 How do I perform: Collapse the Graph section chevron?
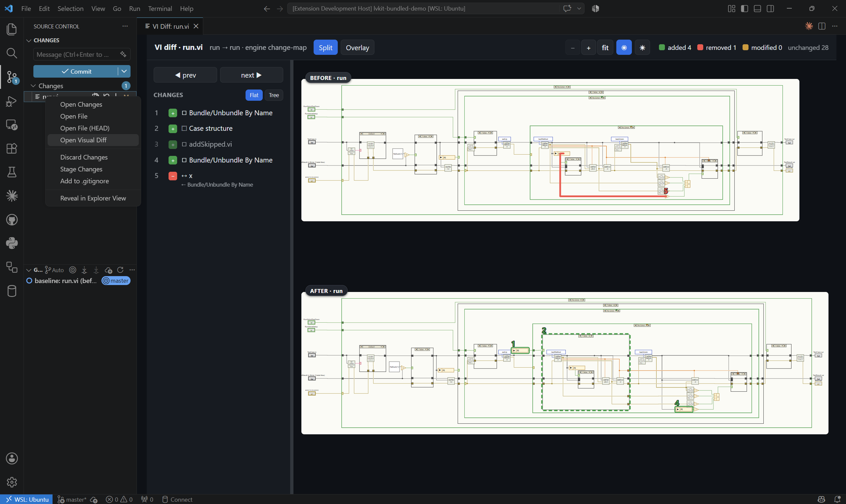[x=29, y=270]
